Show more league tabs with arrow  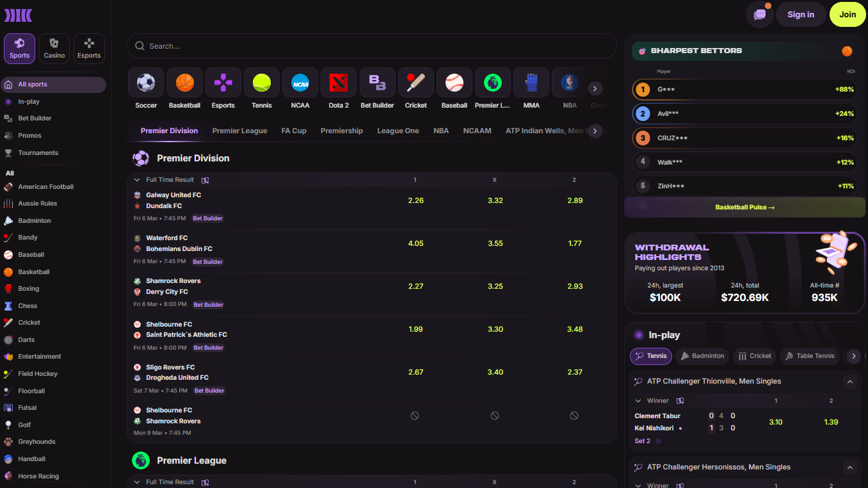click(595, 131)
